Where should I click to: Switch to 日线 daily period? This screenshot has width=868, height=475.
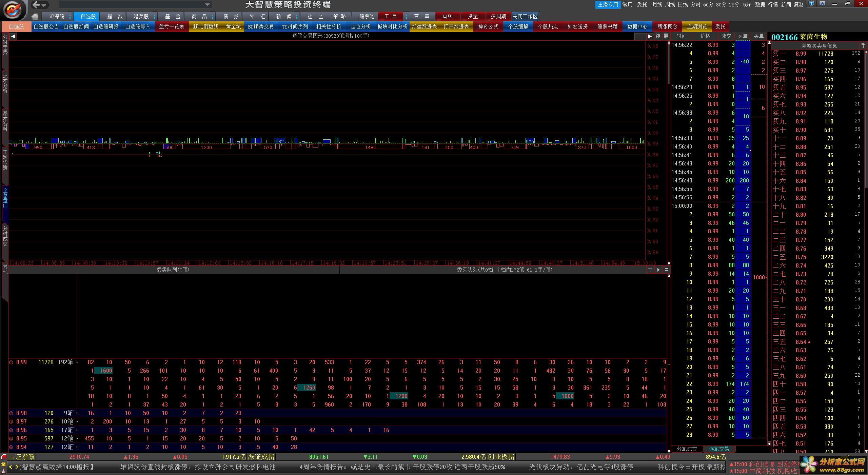click(683, 4)
